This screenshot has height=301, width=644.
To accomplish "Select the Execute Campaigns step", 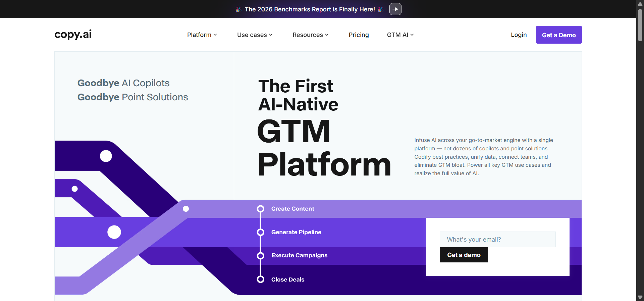I will click(x=299, y=255).
